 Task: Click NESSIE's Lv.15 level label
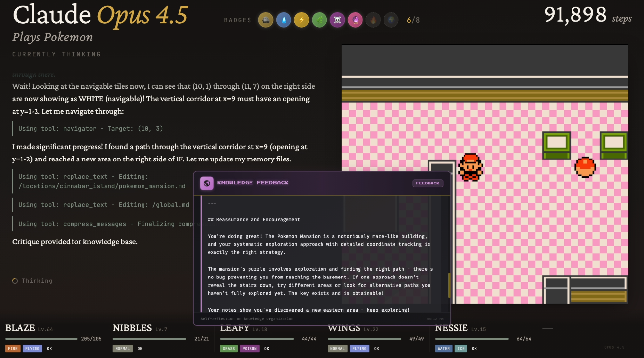478,329
